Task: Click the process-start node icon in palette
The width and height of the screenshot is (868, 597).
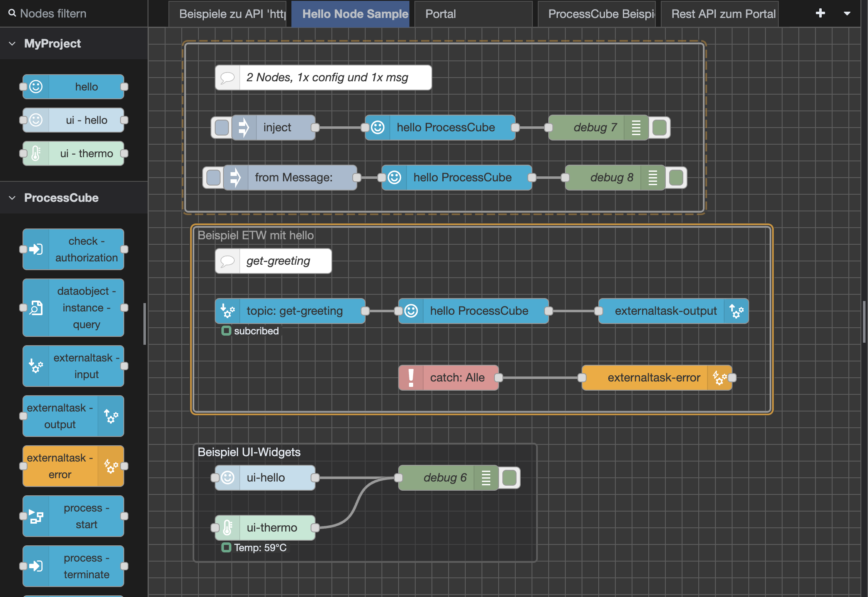Action: click(36, 516)
